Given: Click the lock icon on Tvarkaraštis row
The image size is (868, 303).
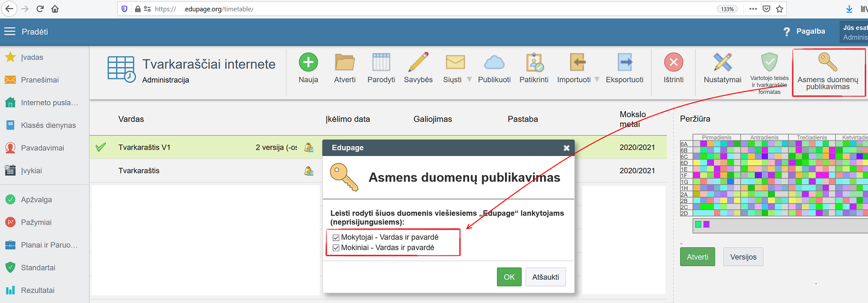Looking at the screenshot, I should 309,171.
